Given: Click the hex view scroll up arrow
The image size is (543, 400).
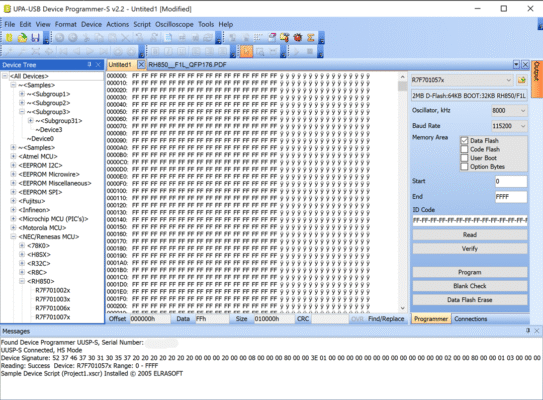Looking at the screenshot, I should click(x=402, y=77).
